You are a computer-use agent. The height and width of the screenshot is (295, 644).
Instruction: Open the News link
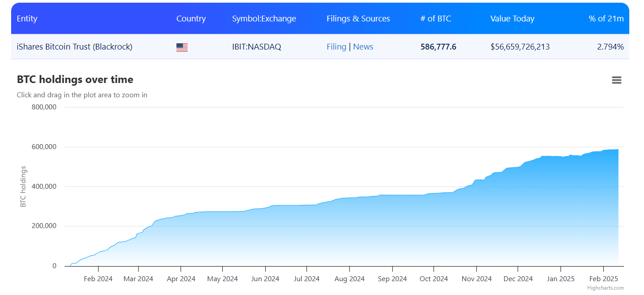[363, 47]
